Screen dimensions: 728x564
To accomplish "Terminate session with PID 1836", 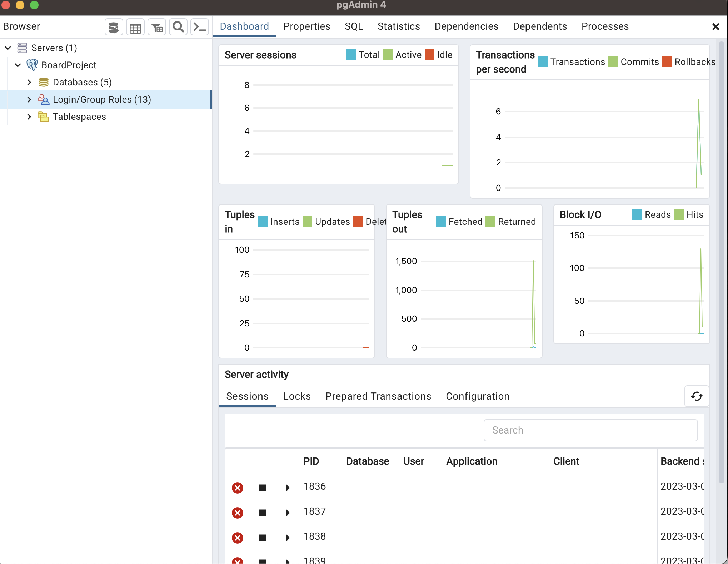I will pos(238,488).
